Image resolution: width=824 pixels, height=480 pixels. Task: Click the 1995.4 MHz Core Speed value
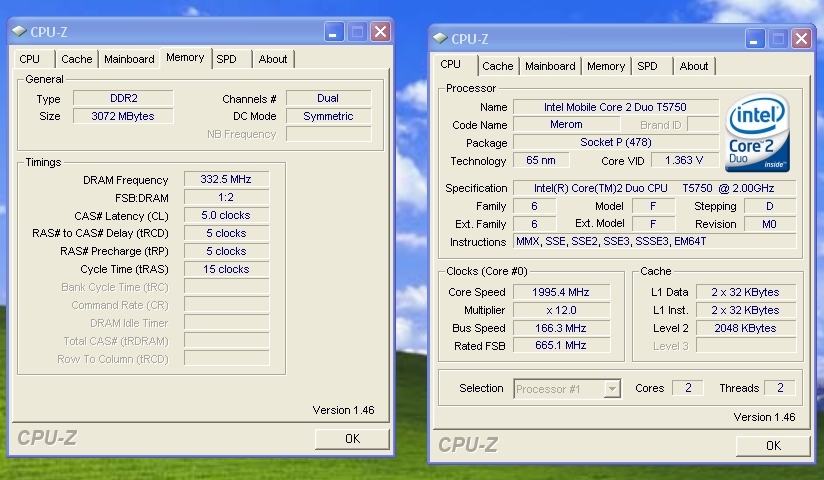561,292
